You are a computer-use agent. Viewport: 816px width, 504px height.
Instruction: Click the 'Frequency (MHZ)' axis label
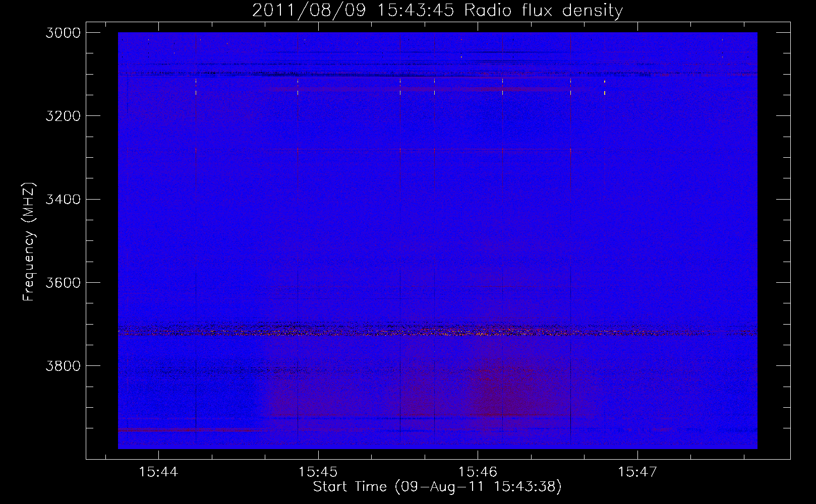(29, 242)
